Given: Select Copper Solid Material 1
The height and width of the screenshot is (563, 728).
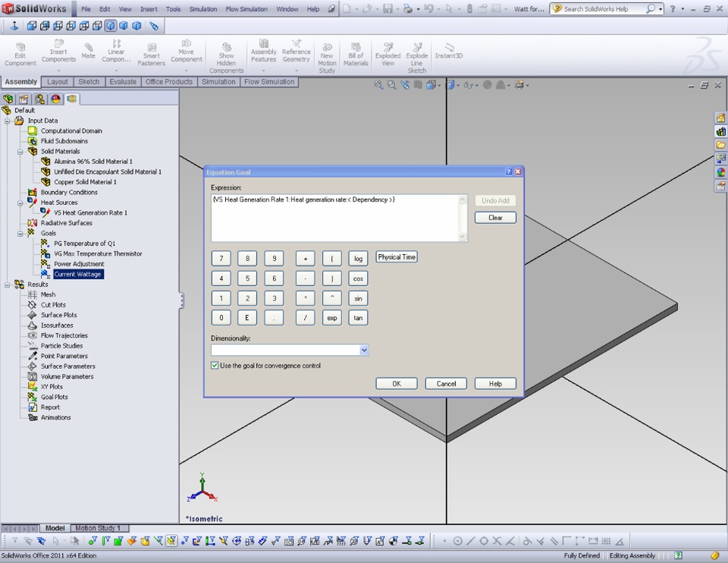Looking at the screenshot, I should pyautogui.click(x=85, y=182).
